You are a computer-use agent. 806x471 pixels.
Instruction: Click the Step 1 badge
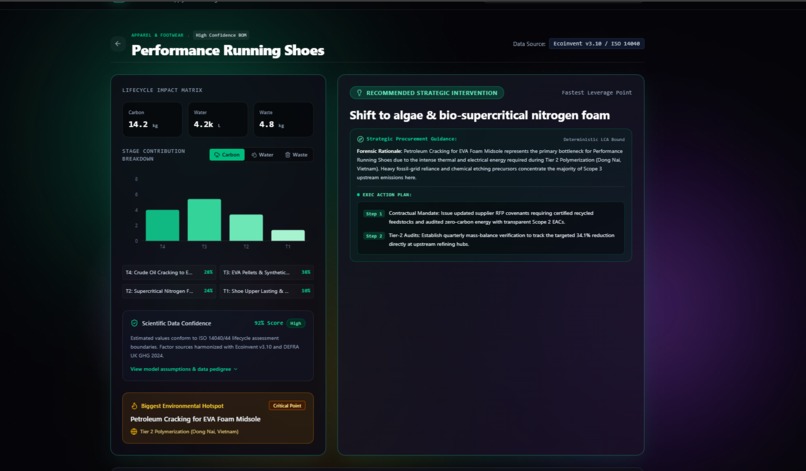point(374,214)
